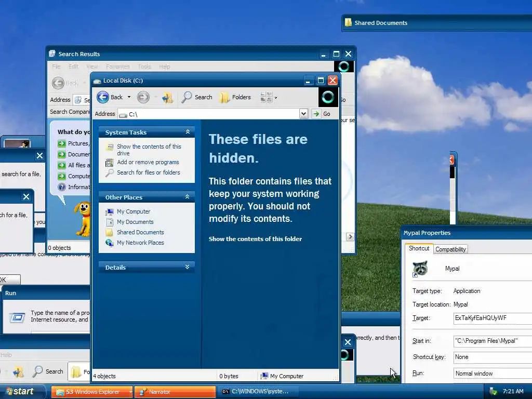
Task: Open My Documents under Other Places
Action: 135,222
